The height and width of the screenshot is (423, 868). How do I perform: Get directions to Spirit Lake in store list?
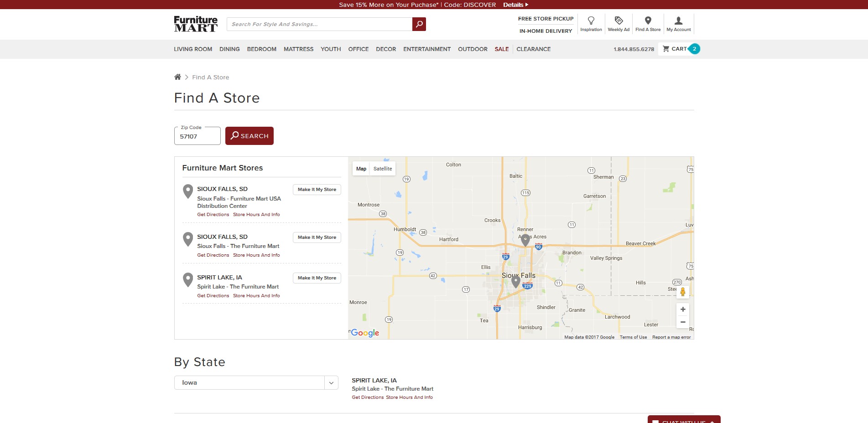coord(213,296)
